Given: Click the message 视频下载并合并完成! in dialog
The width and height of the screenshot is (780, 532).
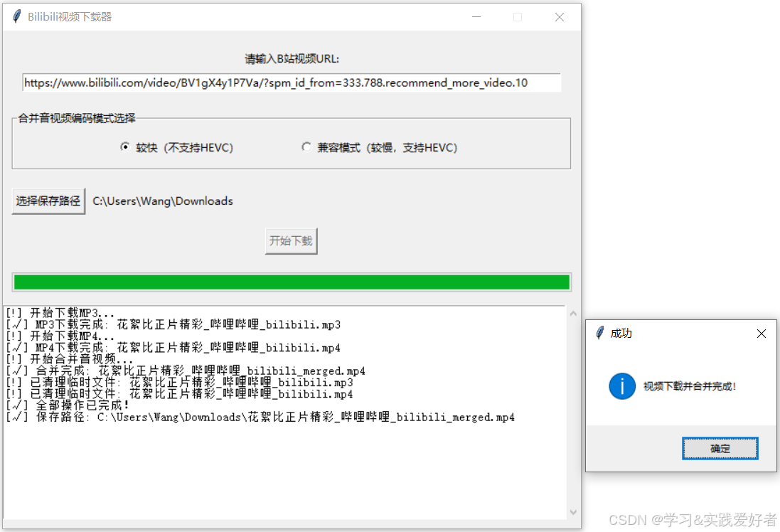Looking at the screenshot, I should tap(690, 386).
